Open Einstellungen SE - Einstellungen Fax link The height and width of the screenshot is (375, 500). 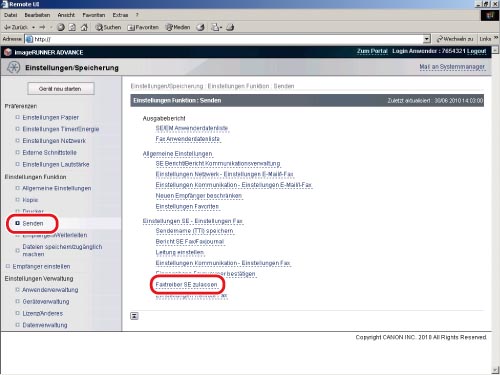[x=193, y=221]
